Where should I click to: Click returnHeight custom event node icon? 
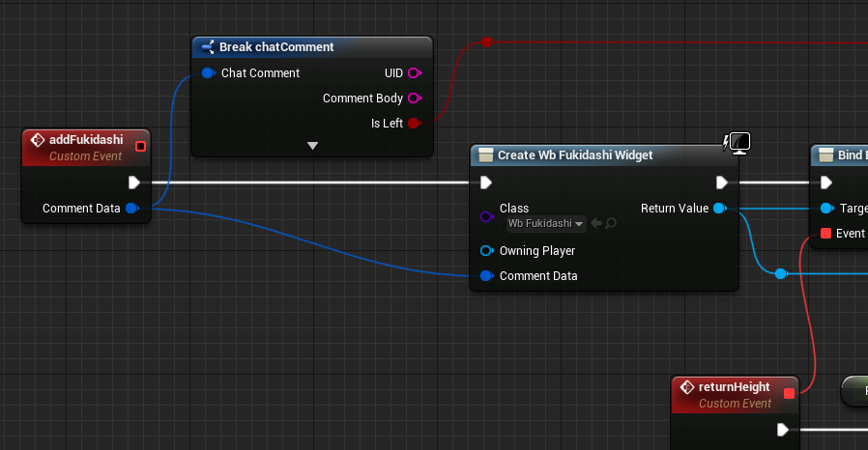coord(687,387)
